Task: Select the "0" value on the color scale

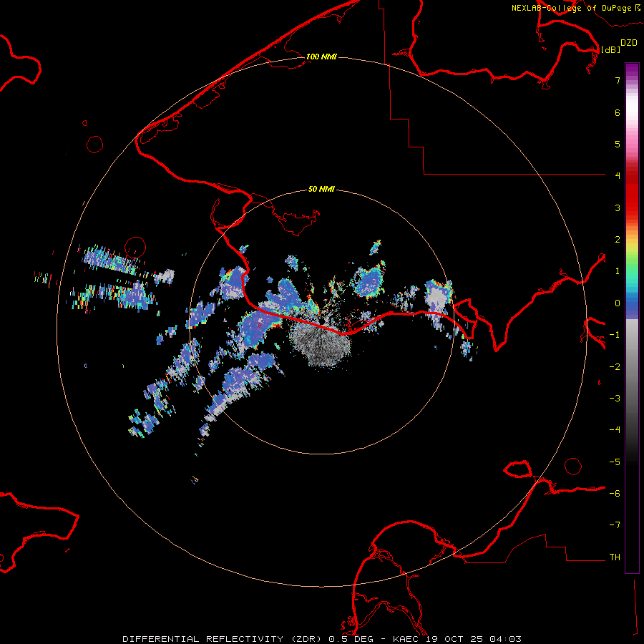Action: (x=618, y=303)
